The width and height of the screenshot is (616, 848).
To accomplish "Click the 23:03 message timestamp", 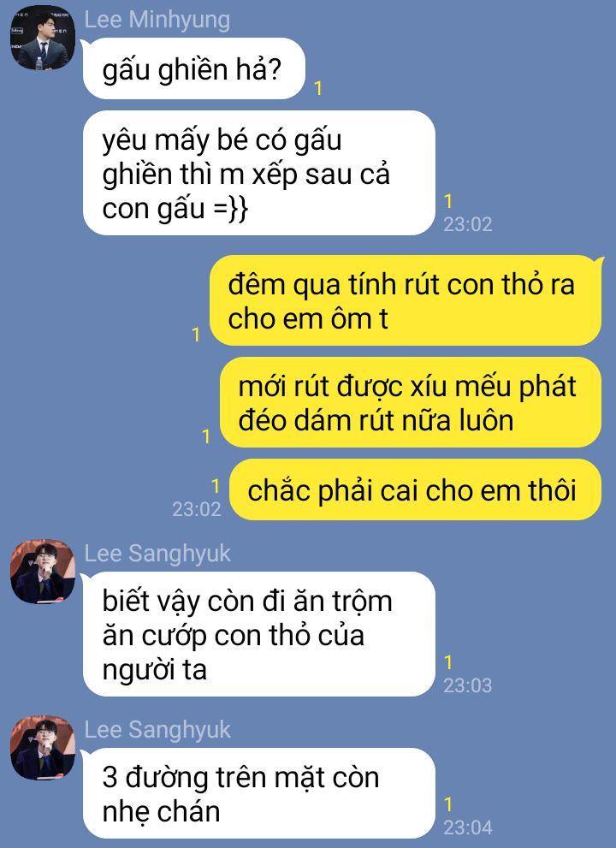I will tap(468, 685).
